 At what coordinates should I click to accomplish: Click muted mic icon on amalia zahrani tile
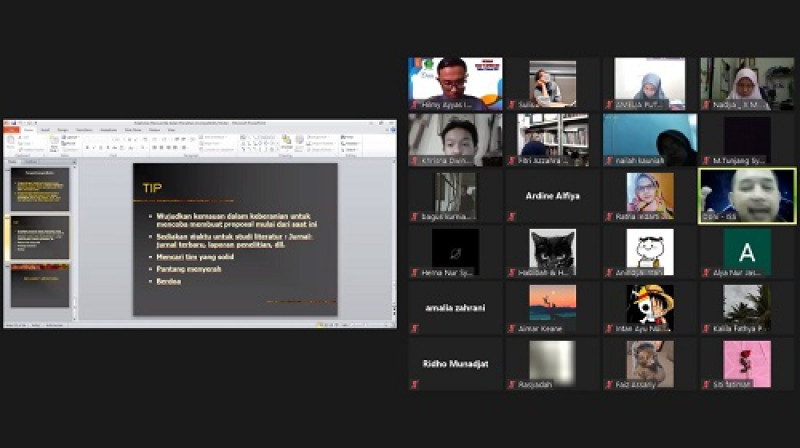[x=415, y=328]
